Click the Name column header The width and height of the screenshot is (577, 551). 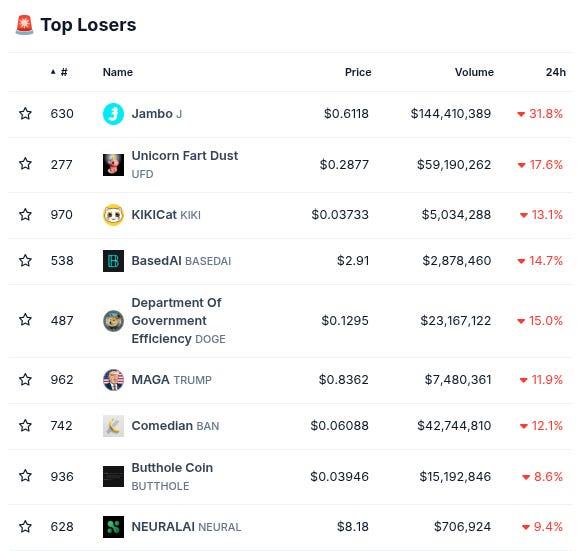[118, 72]
